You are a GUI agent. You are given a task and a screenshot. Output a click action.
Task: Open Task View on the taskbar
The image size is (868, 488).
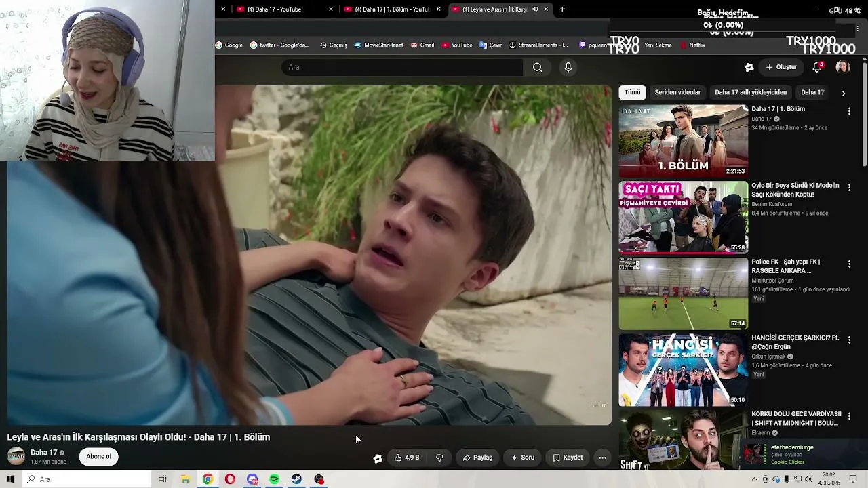163,479
